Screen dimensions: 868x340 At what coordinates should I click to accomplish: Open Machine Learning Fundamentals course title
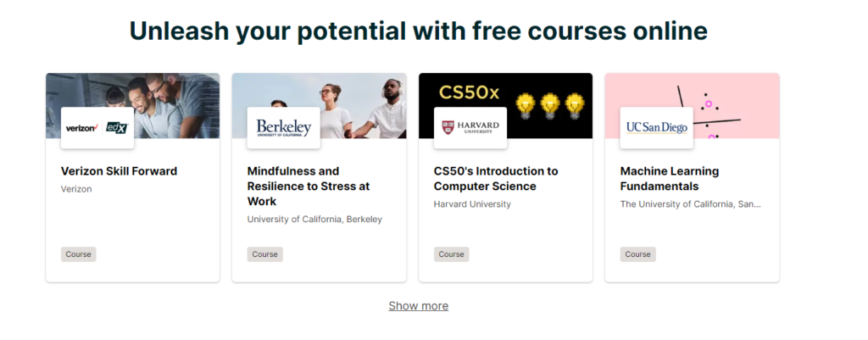pos(670,179)
